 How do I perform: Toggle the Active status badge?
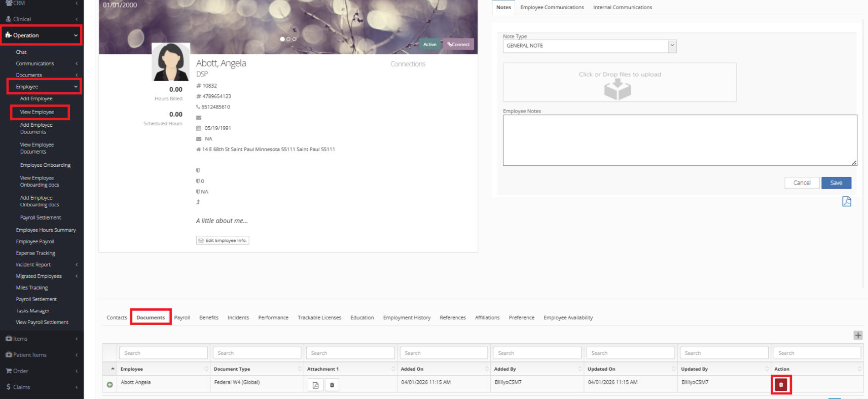click(x=429, y=45)
